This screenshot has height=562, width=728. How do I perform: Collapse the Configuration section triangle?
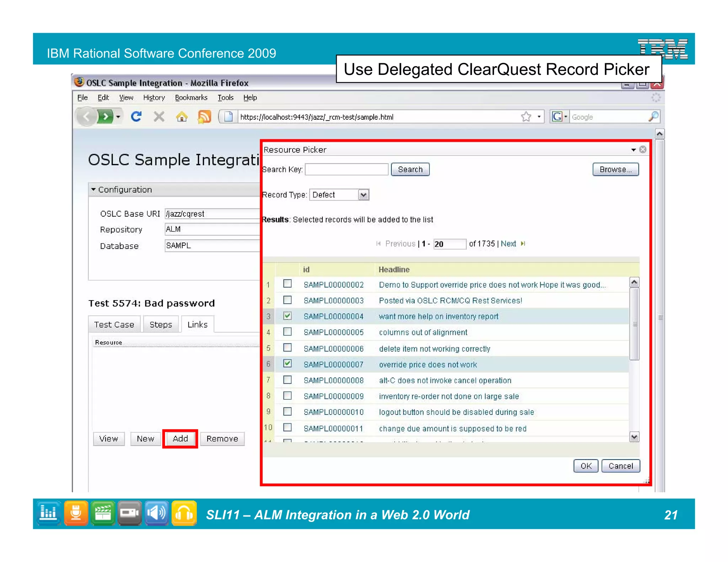pyautogui.click(x=93, y=189)
